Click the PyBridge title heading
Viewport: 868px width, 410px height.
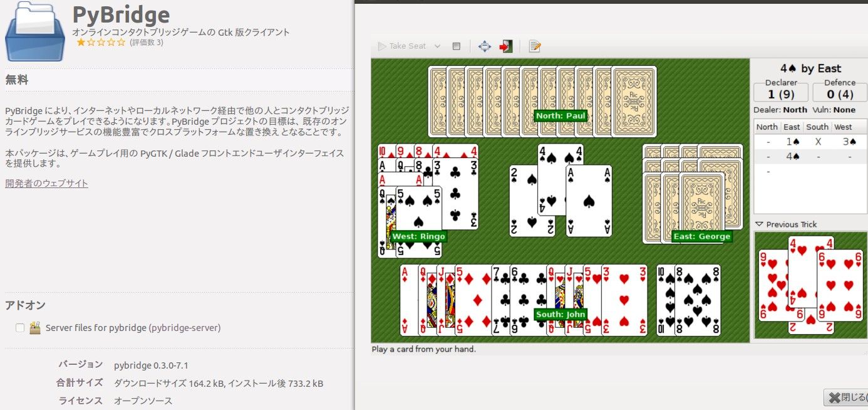[121, 14]
